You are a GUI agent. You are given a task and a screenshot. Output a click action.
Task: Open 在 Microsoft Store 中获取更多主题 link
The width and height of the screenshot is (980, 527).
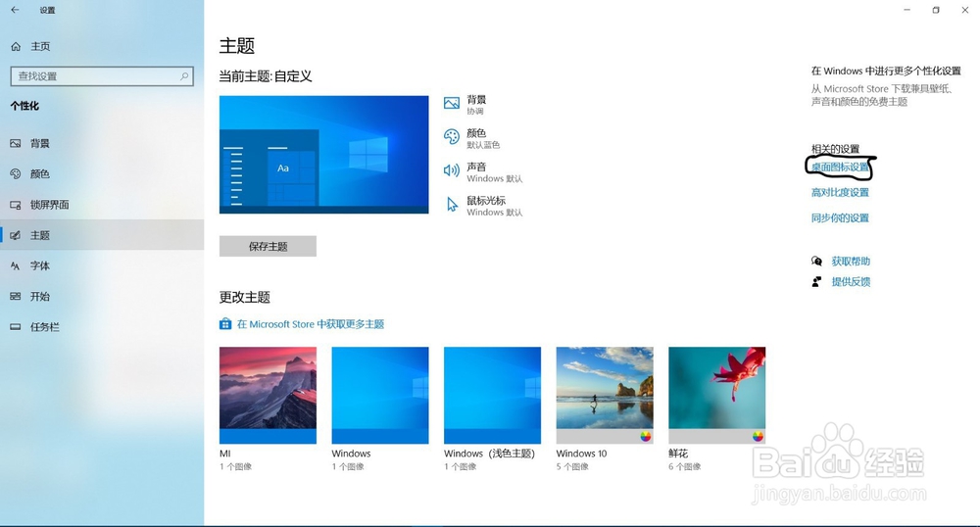(311, 324)
